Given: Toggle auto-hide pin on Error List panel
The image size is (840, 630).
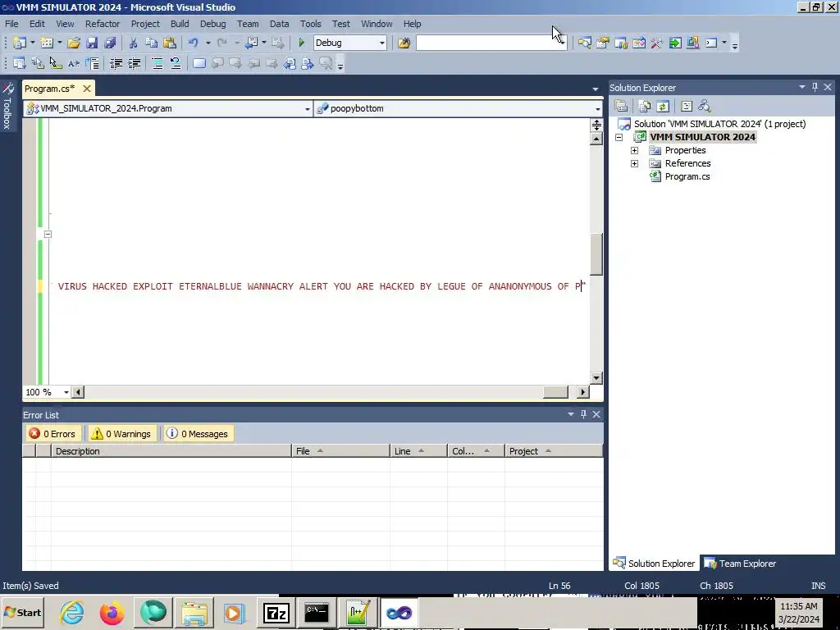Looking at the screenshot, I should (x=583, y=414).
